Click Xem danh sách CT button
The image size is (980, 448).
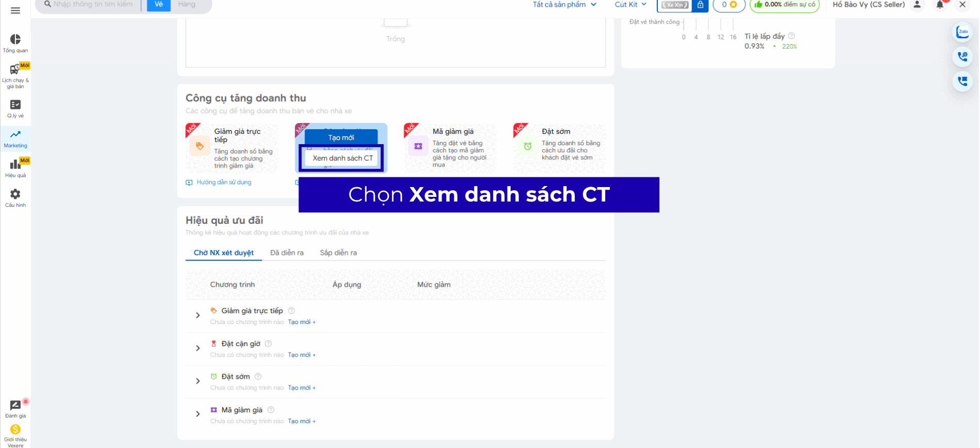pyautogui.click(x=342, y=158)
